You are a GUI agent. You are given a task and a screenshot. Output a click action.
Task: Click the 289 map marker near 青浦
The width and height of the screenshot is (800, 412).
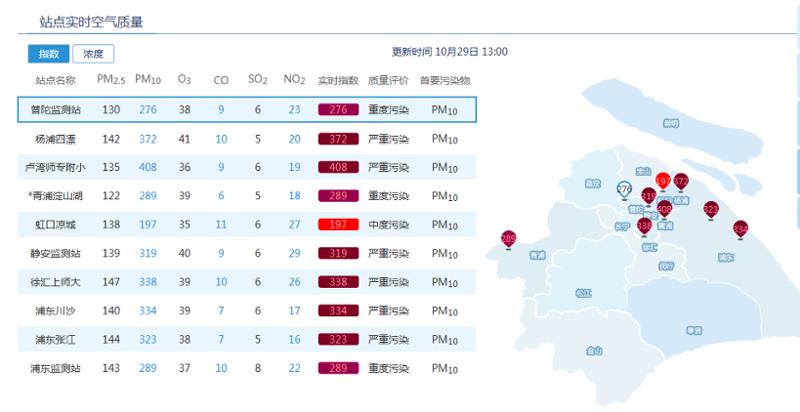pyautogui.click(x=508, y=239)
